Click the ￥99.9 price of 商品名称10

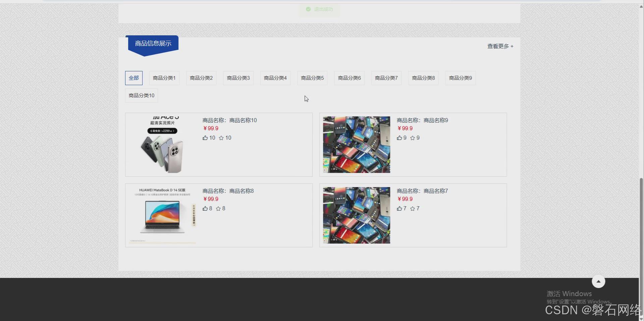211,128
